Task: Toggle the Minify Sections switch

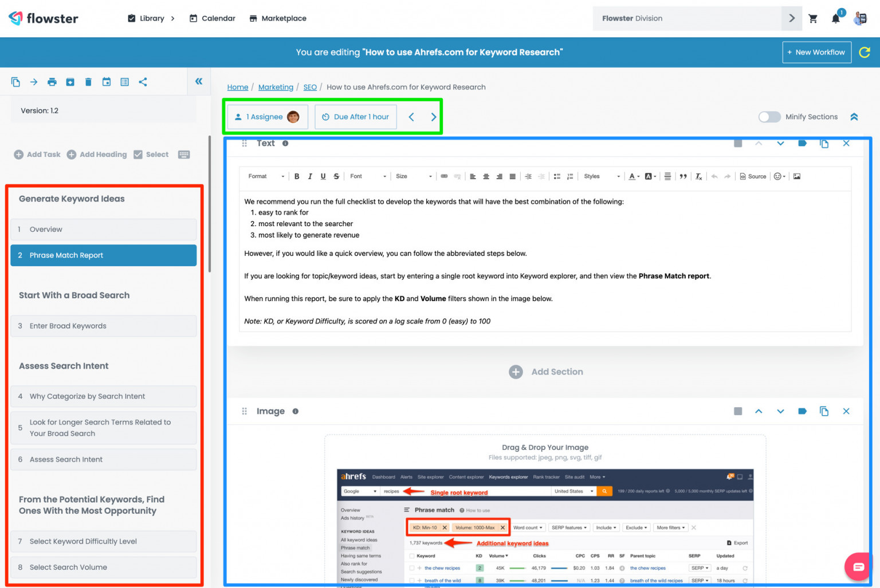Action: click(769, 117)
